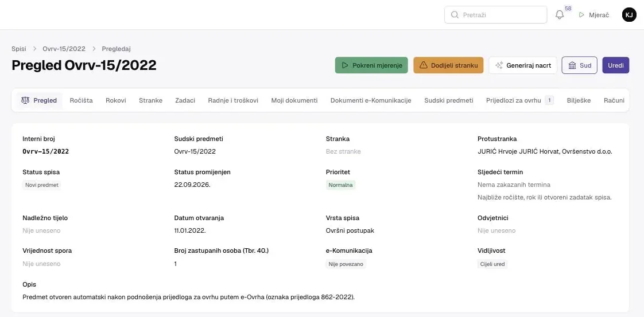This screenshot has height=317, width=644.
Task: Click Dodijeli stranku button
Action: click(448, 65)
